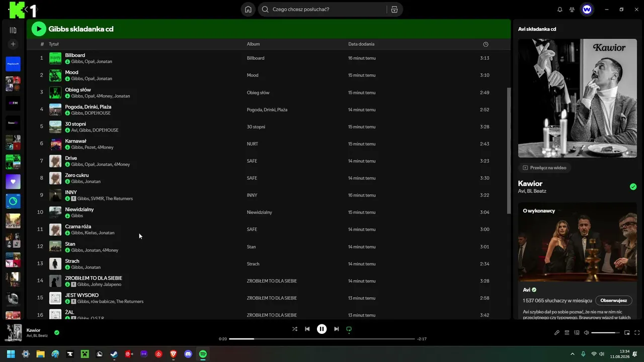Skip to the previous track
This screenshot has height=362, width=644.
pyautogui.click(x=307, y=329)
